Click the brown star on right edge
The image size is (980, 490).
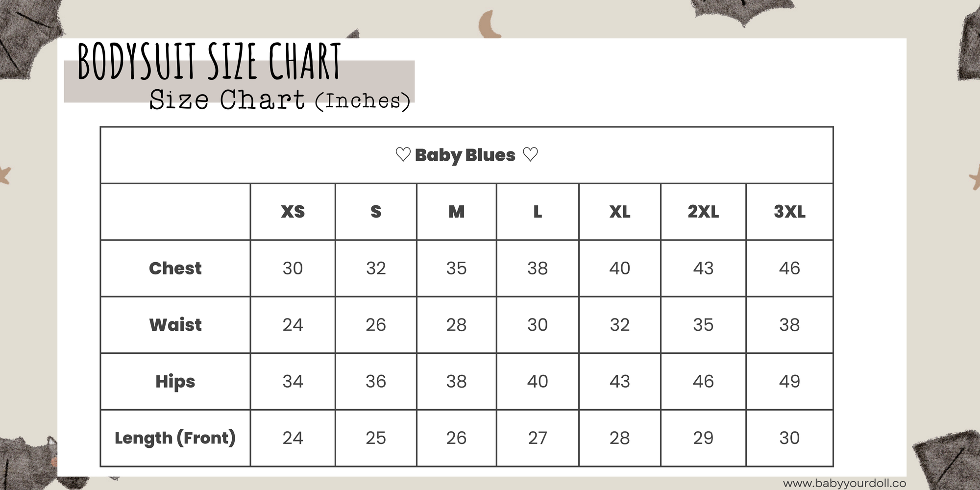(x=975, y=176)
